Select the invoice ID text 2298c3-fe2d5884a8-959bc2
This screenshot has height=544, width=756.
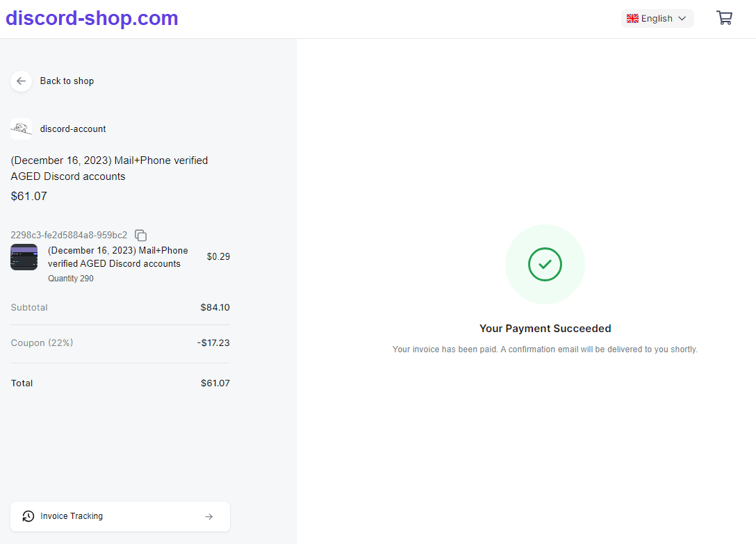click(x=69, y=235)
